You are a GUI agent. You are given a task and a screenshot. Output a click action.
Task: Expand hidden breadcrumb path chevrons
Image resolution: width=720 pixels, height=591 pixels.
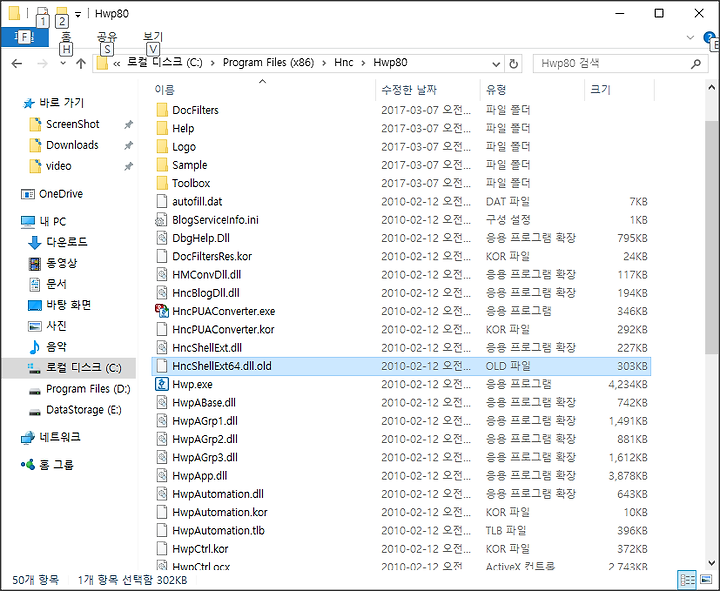(x=117, y=63)
